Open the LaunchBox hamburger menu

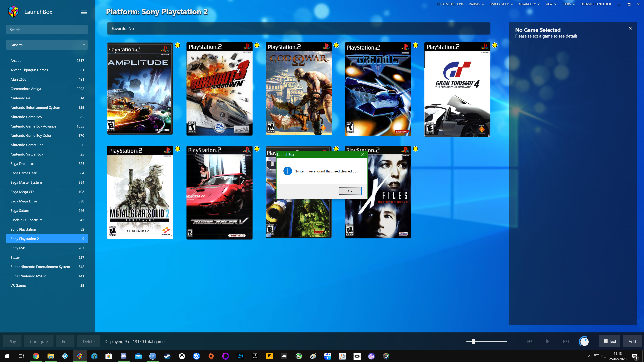click(x=84, y=12)
